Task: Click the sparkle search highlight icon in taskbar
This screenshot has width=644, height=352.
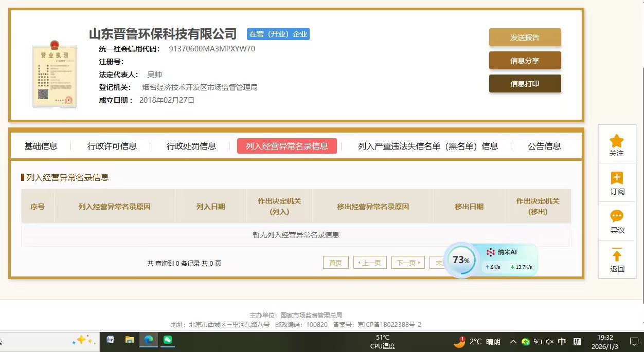Action: point(84,340)
